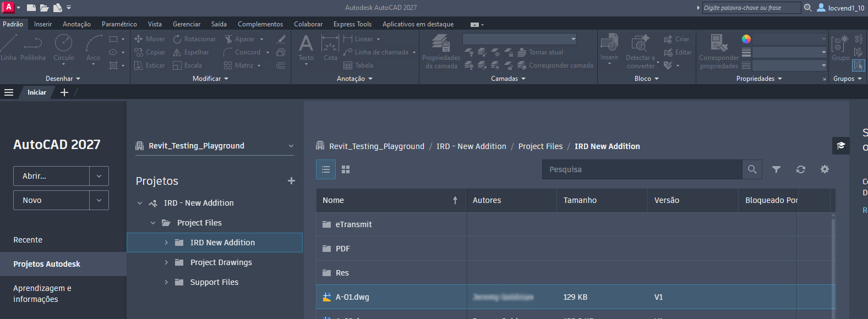The image size is (868, 319).
Task: Open Aprendizagem e informações section
Action: point(42,294)
